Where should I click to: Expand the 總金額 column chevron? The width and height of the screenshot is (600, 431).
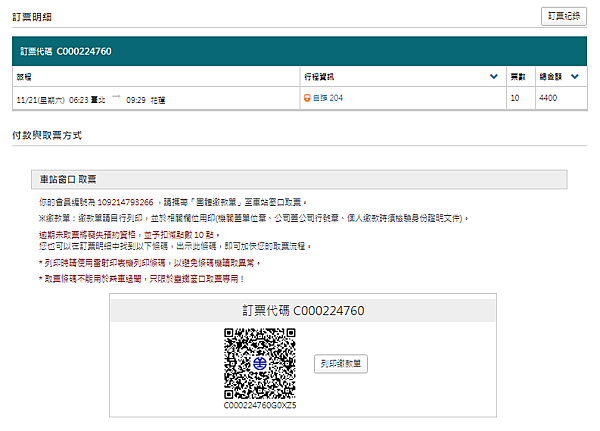574,77
